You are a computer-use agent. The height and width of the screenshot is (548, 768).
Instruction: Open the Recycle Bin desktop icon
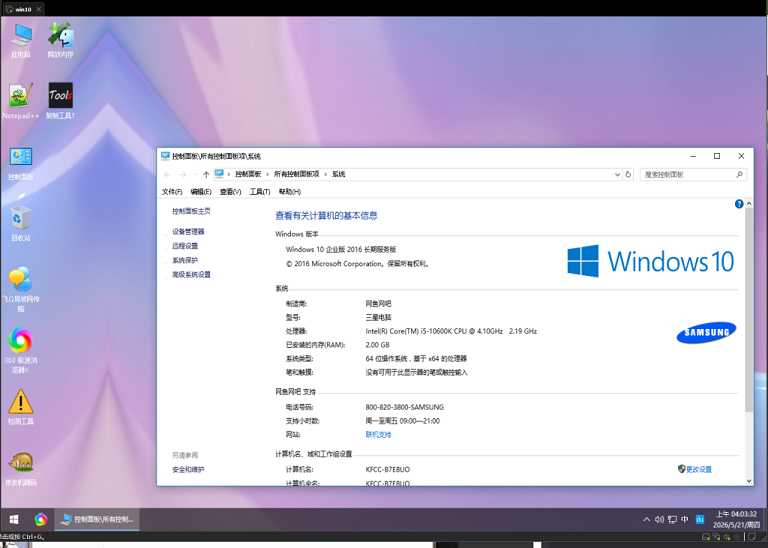click(21, 224)
